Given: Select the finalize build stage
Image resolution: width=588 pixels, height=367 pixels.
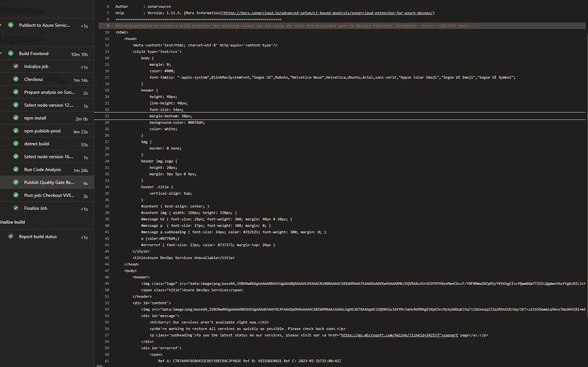Looking at the screenshot, I should click(13, 222).
